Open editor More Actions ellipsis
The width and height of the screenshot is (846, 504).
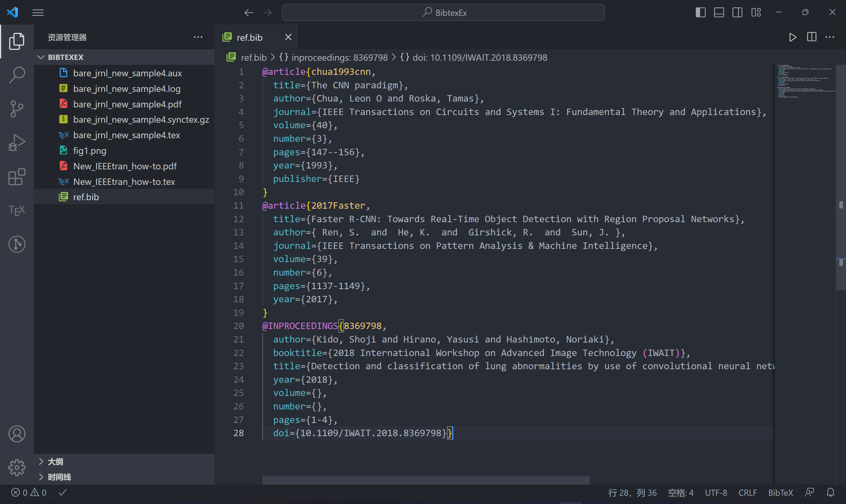click(x=830, y=37)
